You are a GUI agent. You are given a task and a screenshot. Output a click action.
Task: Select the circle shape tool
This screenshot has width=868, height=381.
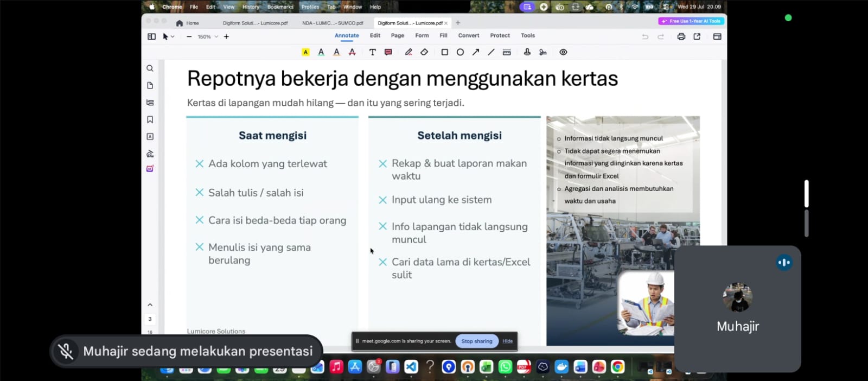pos(460,52)
